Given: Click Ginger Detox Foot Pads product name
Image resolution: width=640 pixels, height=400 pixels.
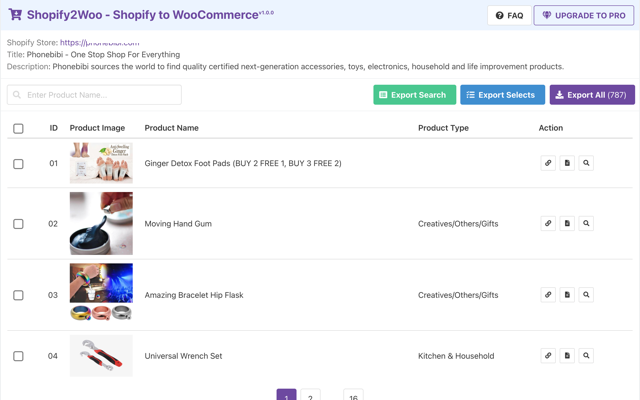Looking at the screenshot, I should coord(243,163).
